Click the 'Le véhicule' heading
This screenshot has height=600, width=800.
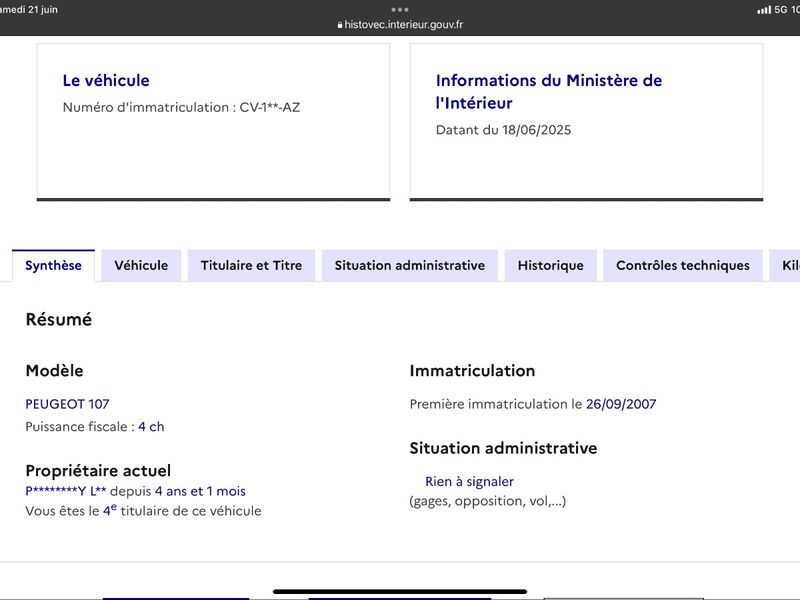coord(106,81)
